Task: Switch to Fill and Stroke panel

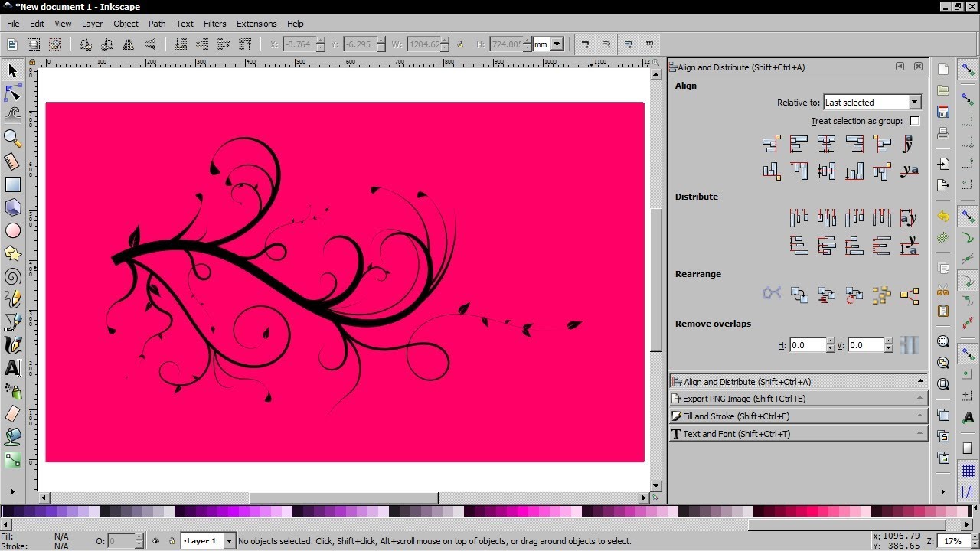Action: pos(798,416)
